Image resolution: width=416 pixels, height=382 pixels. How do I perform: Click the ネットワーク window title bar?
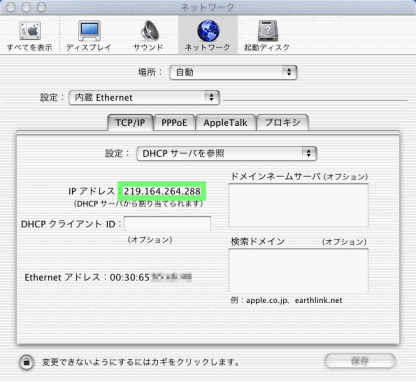coord(208,7)
